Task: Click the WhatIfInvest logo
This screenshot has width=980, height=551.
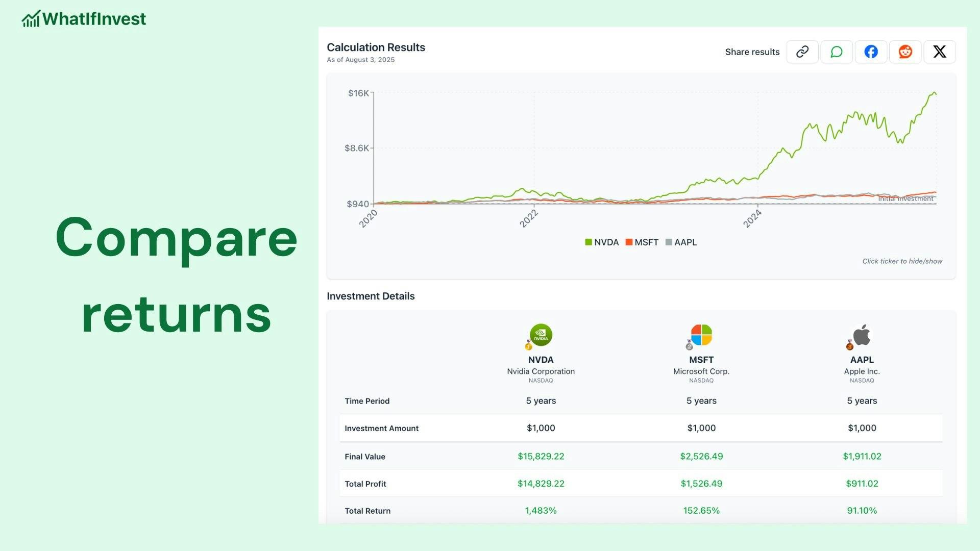Action: pyautogui.click(x=84, y=19)
